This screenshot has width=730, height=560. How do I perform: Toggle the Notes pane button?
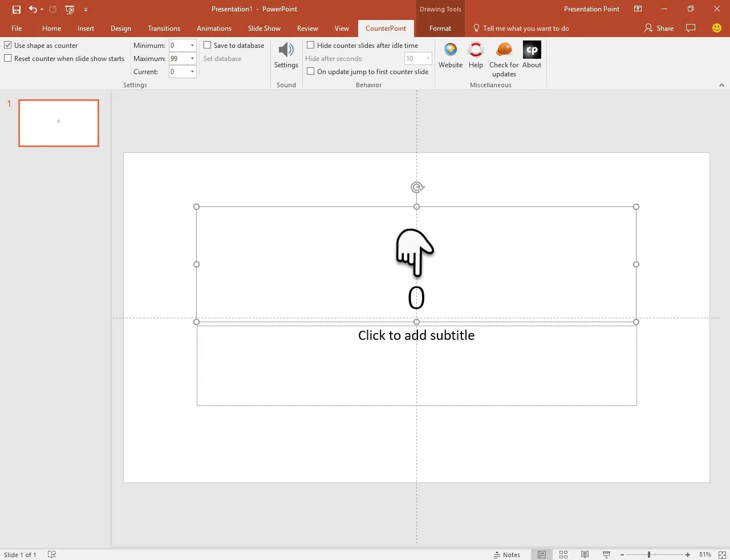pyautogui.click(x=507, y=554)
